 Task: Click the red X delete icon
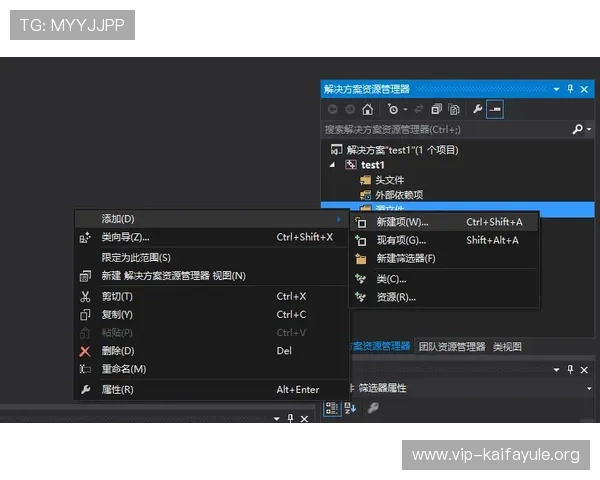pyautogui.click(x=85, y=351)
